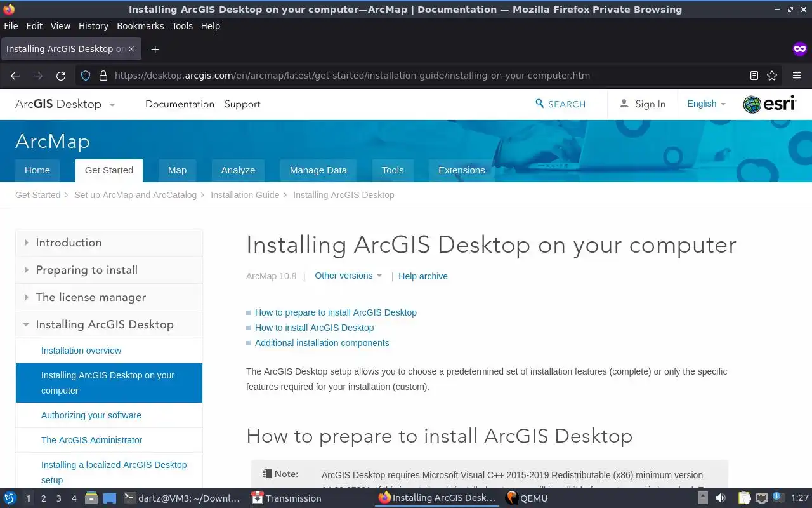This screenshot has width=812, height=508.
Task: Open the file manager icon in taskbar
Action: tap(91, 498)
